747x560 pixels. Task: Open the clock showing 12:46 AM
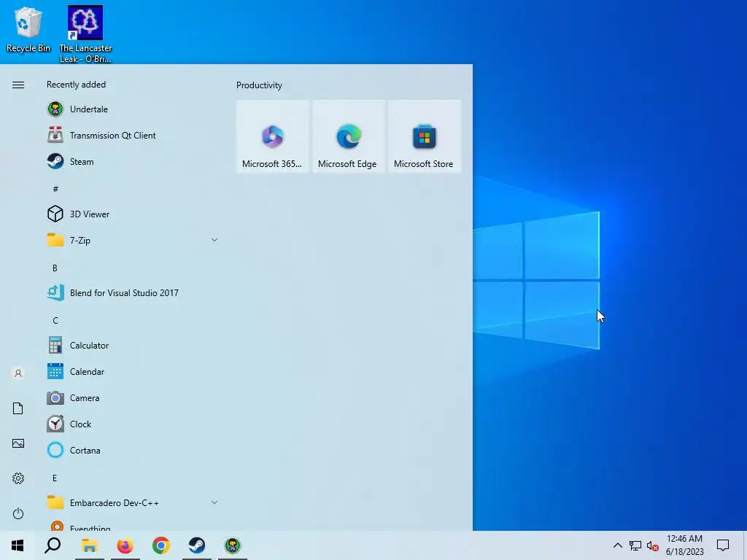coord(684,545)
